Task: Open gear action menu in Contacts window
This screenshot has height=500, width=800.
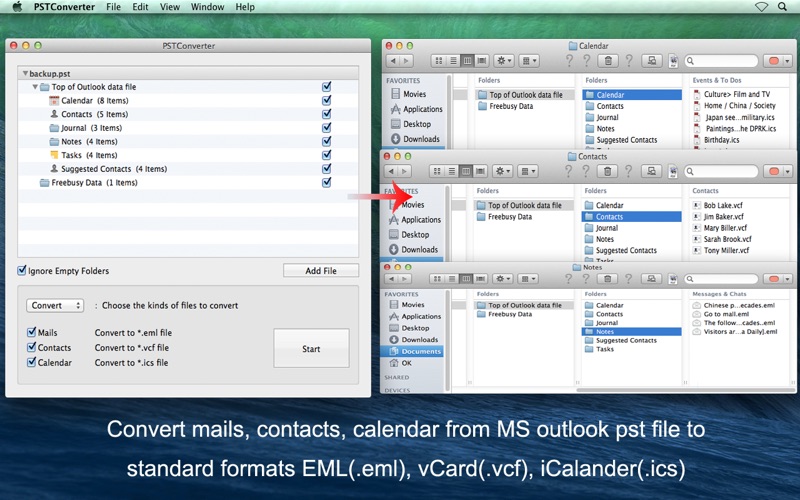Action: coord(502,171)
